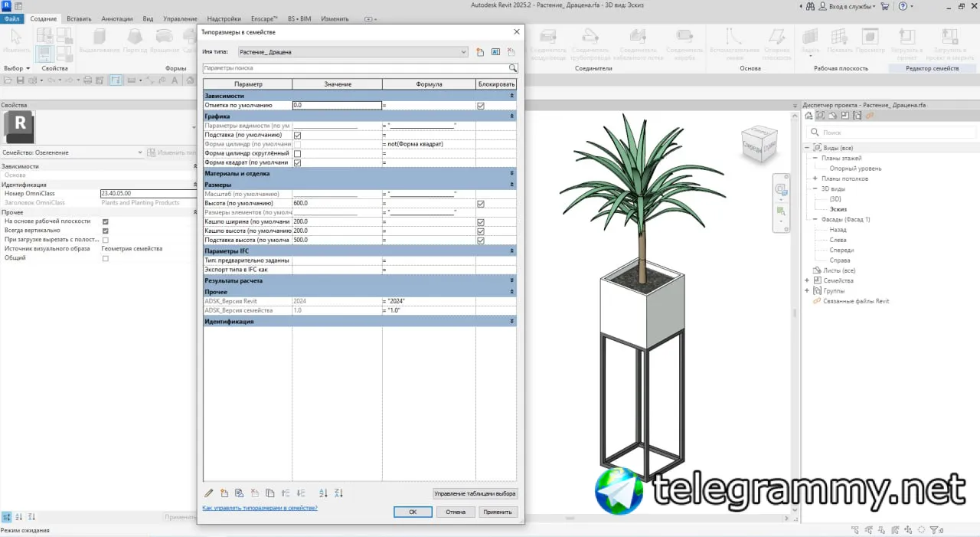Click the Отметка по умолчанию value field
The image size is (980, 537).
(x=337, y=105)
